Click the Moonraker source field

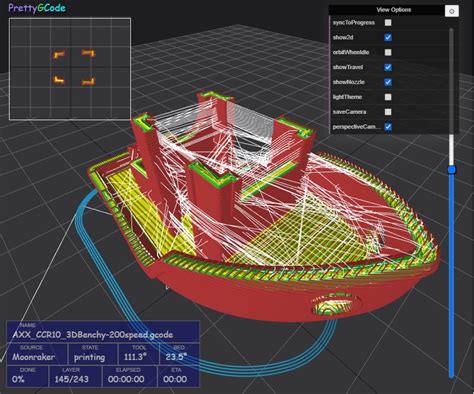(33, 357)
